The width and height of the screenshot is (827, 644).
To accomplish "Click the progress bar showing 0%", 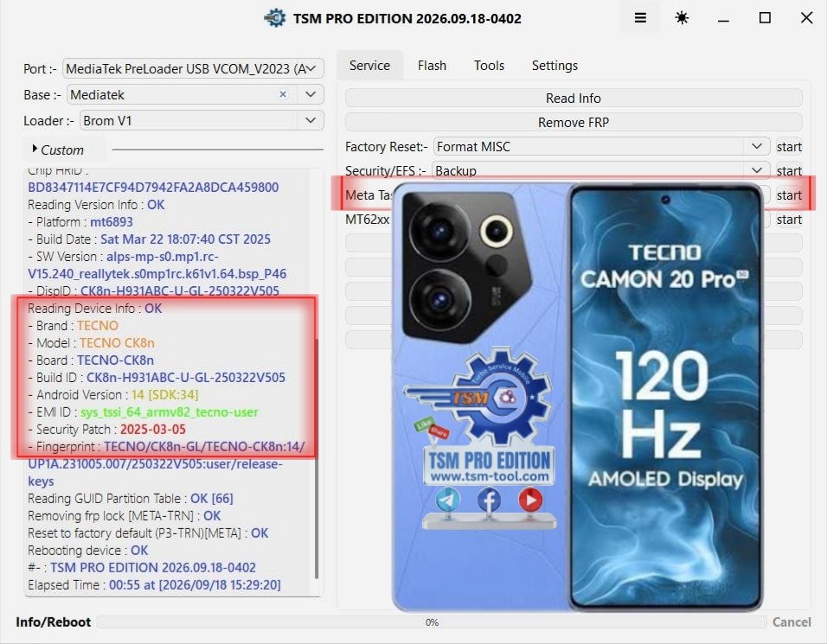I will click(432, 622).
